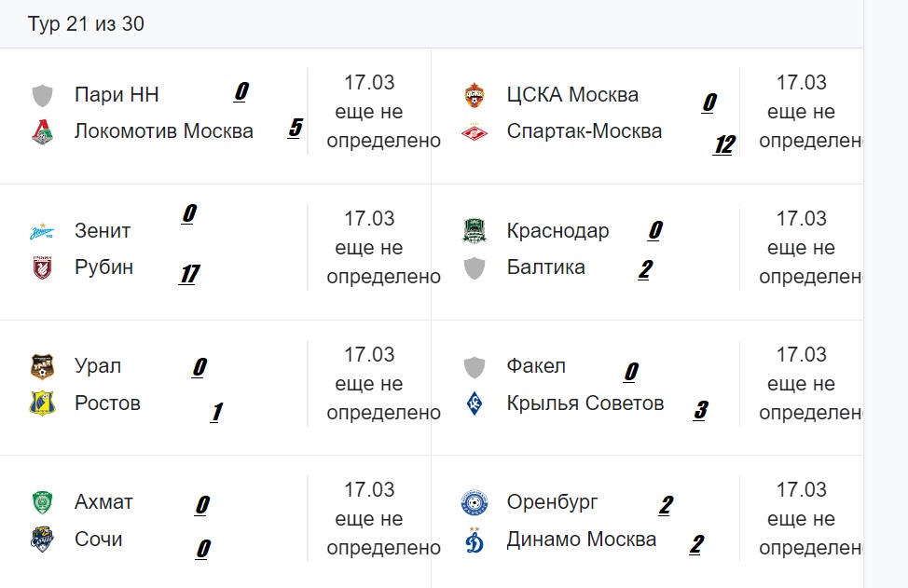Screen dimensions: 908x588
Task: Open the Пари НН team link
Action: pyautogui.click(x=117, y=94)
